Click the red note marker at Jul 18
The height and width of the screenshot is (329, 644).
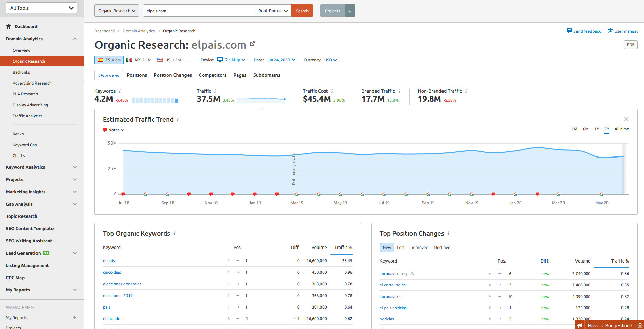tap(123, 194)
